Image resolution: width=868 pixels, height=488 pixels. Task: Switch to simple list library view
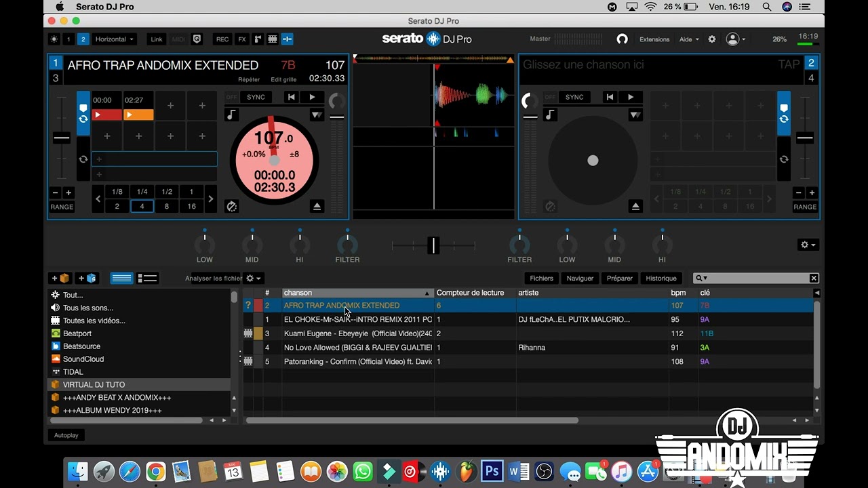(x=122, y=279)
